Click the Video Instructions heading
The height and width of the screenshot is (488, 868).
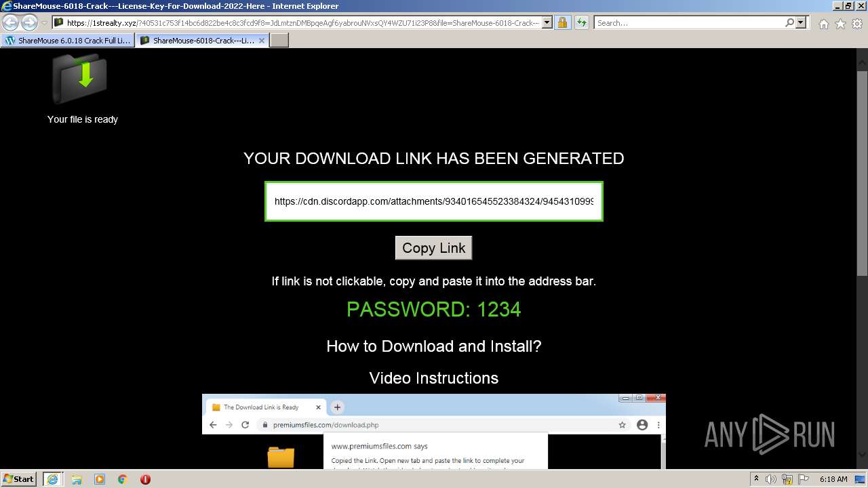(x=434, y=378)
